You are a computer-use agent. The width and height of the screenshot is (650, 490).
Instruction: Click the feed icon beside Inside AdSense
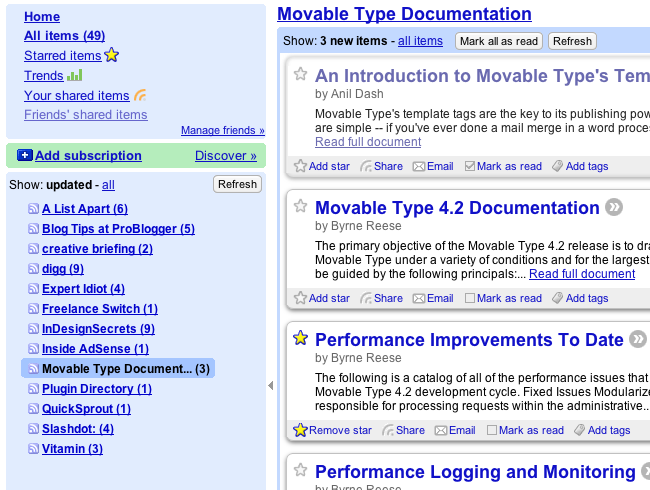[33, 349]
